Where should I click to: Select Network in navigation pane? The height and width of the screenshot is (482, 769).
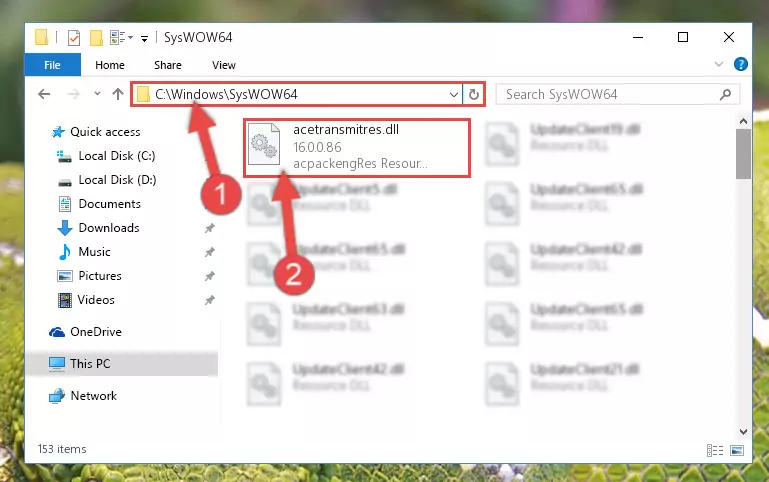point(93,395)
